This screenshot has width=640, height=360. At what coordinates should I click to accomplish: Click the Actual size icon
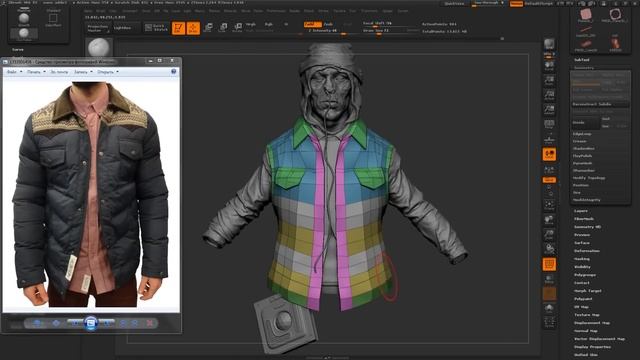coord(549,95)
